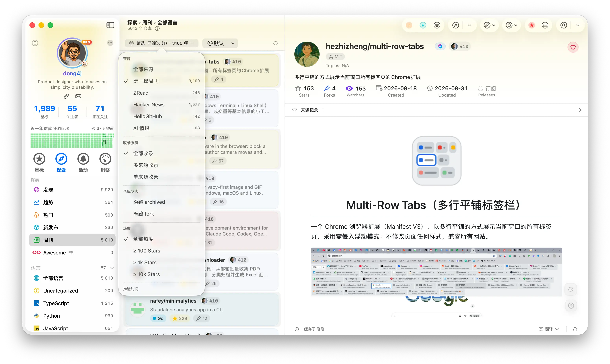The width and height of the screenshot is (610, 364).
Task: Click the MIT license tag
Action: click(x=335, y=57)
